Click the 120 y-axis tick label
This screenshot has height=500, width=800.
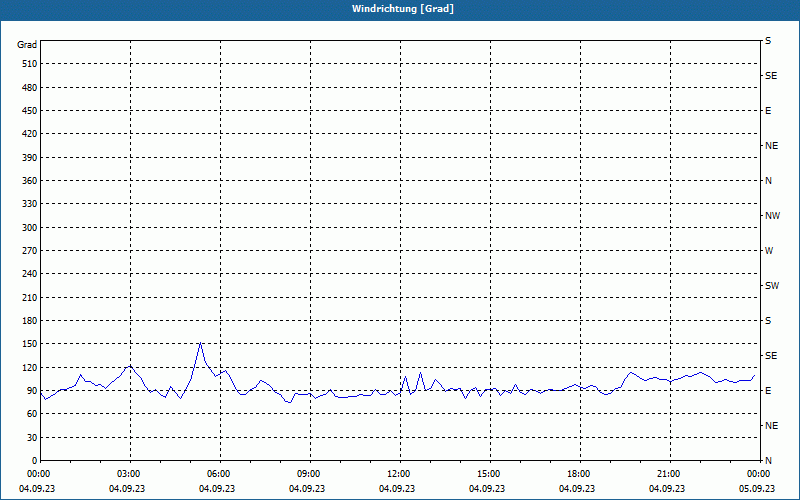(30, 368)
